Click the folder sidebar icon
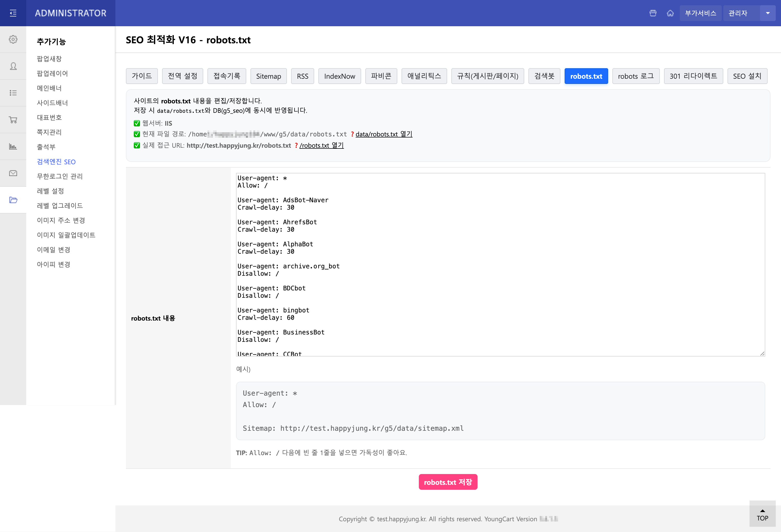The height and width of the screenshot is (532, 781). pos(13,200)
